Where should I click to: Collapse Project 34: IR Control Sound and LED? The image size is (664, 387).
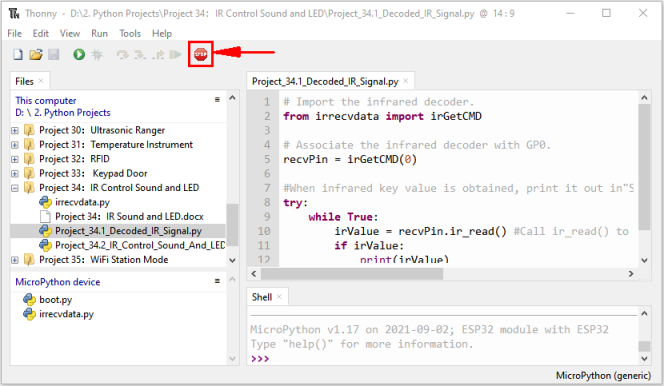(x=15, y=188)
